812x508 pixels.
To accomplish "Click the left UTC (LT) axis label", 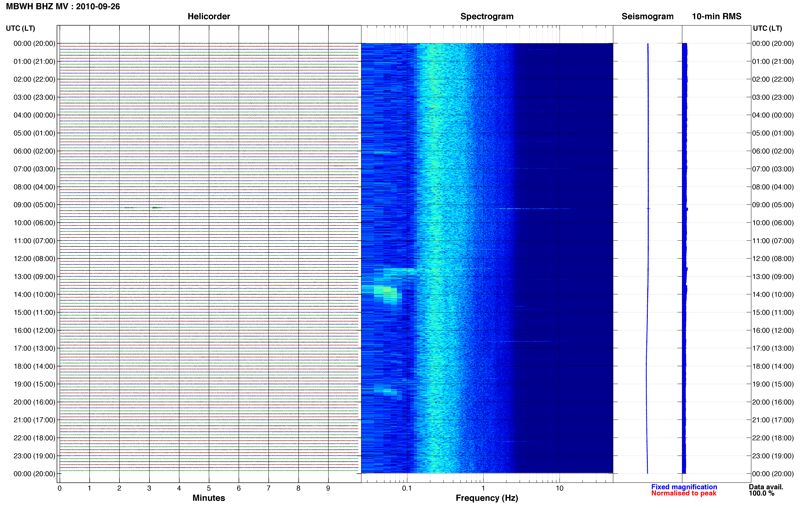I will pos(21,28).
